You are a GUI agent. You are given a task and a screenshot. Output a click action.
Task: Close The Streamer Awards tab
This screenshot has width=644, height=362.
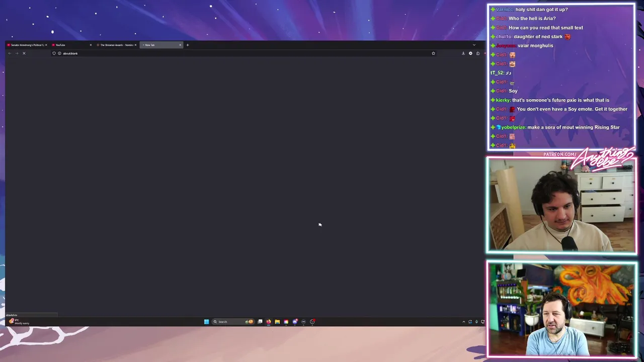click(135, 45)
